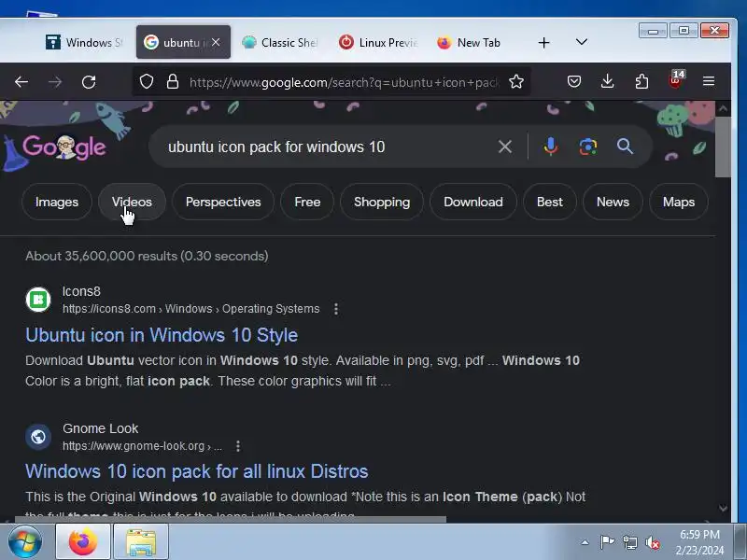
Task: Click the icons8.com breadcrumb URL
Action: (191, 309)
